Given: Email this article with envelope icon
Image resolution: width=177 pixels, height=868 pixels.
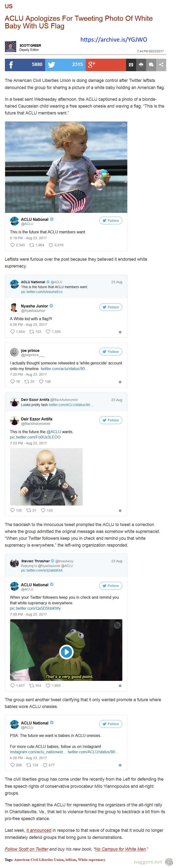Looking at the screenshot, I should point(131,65).
